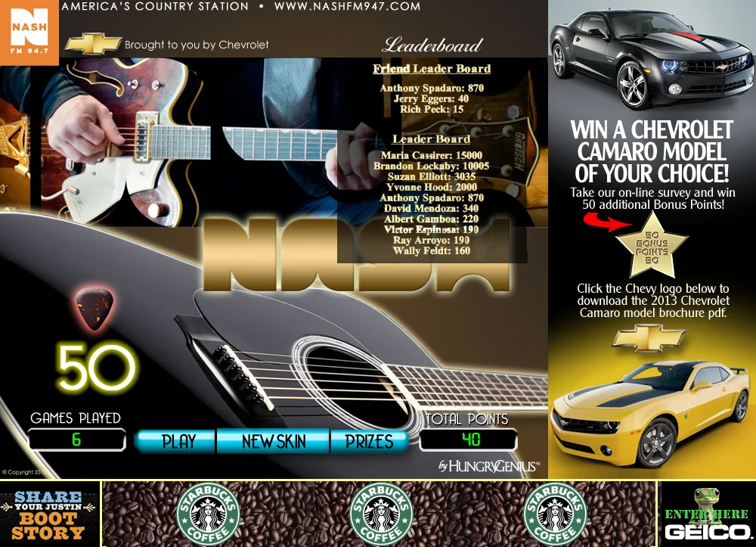The image size is (756, 547).
Task: Click the TOTAL POINTS label
Action: click(x=467, y=418)
